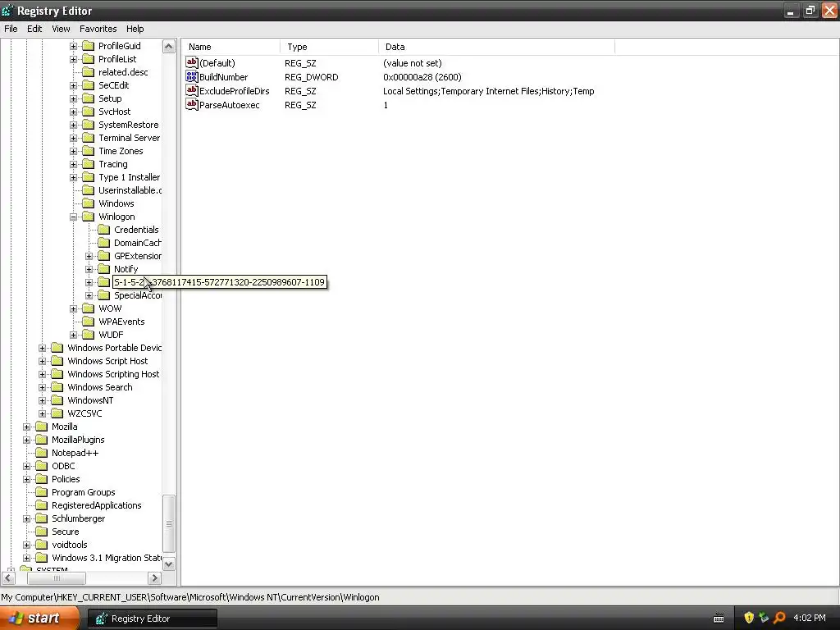Image resolution: width=840 pixels, height=630 pixels.
Task: Click the Policies folder icon
Action: [x=41, y=479]
